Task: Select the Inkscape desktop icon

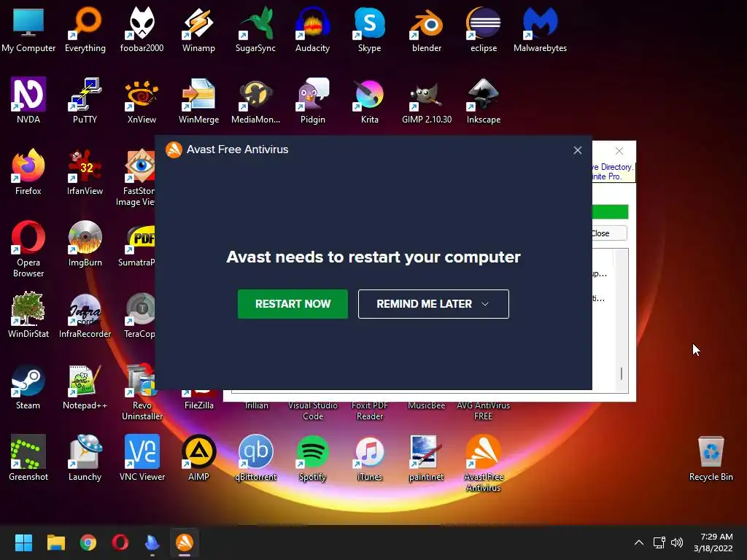Action: coord(484,101)
